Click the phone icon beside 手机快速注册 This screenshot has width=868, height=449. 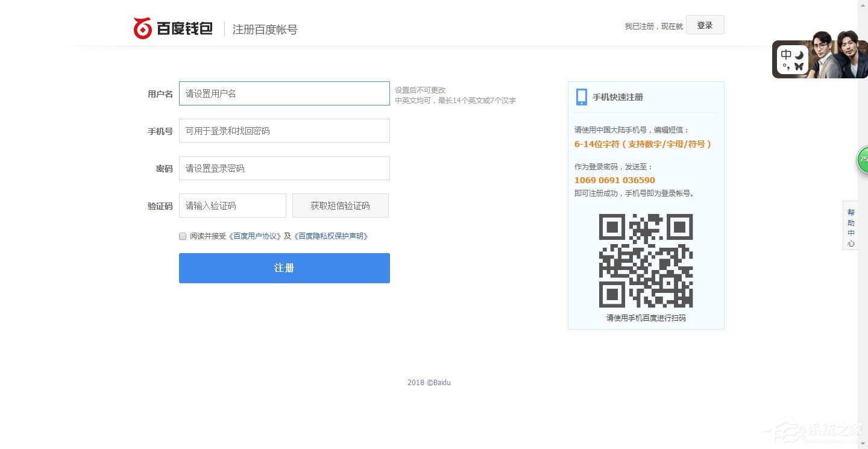(581, 96)
